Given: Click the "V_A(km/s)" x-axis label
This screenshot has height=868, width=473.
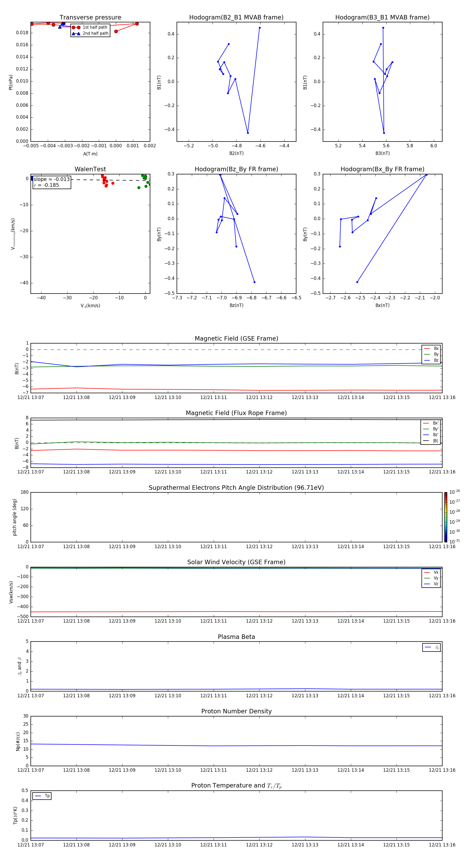Looking at the screenshot, I should pos(90,306).
